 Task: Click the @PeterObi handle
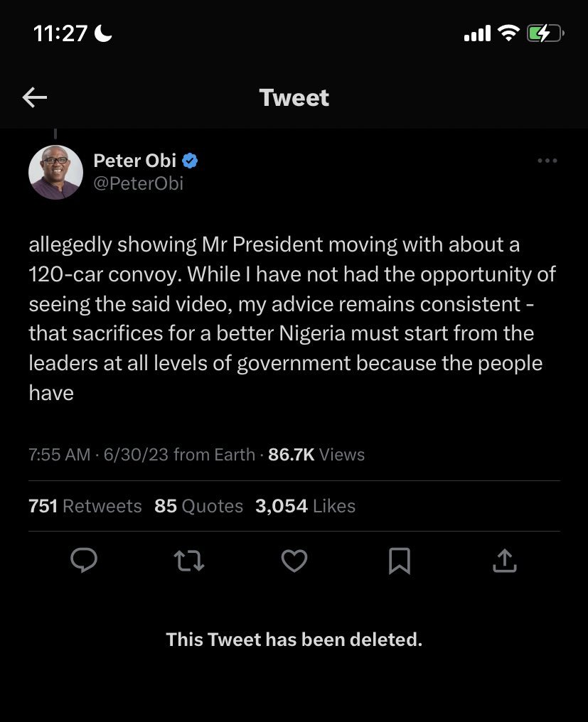click(138, 183)
